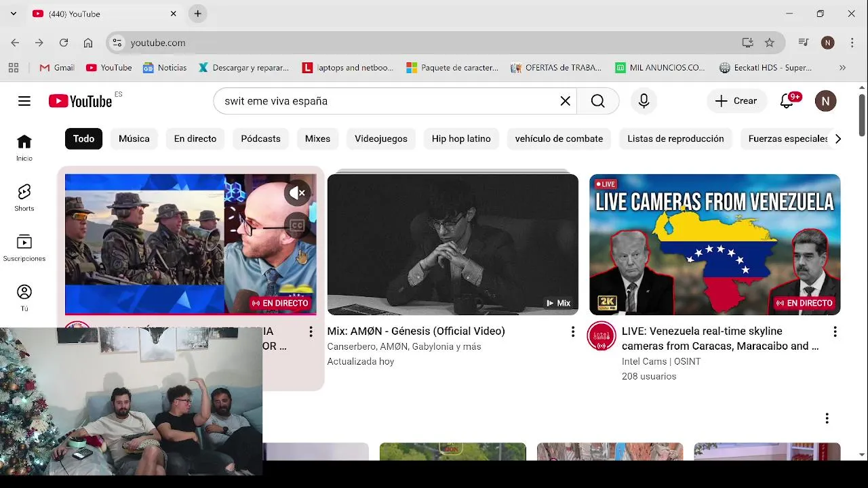This screenshot has height=488, width=868.
Task: Open the Chrome profile N icon
Action: (827, 43)
